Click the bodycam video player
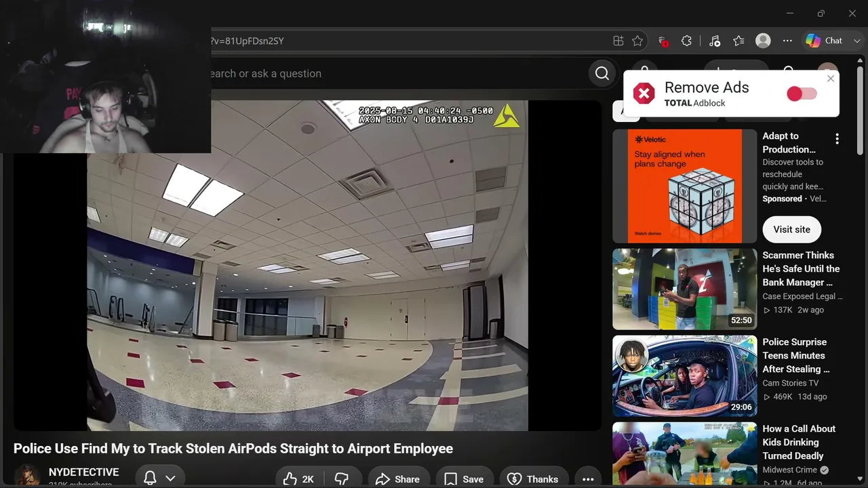 point(307,266)
